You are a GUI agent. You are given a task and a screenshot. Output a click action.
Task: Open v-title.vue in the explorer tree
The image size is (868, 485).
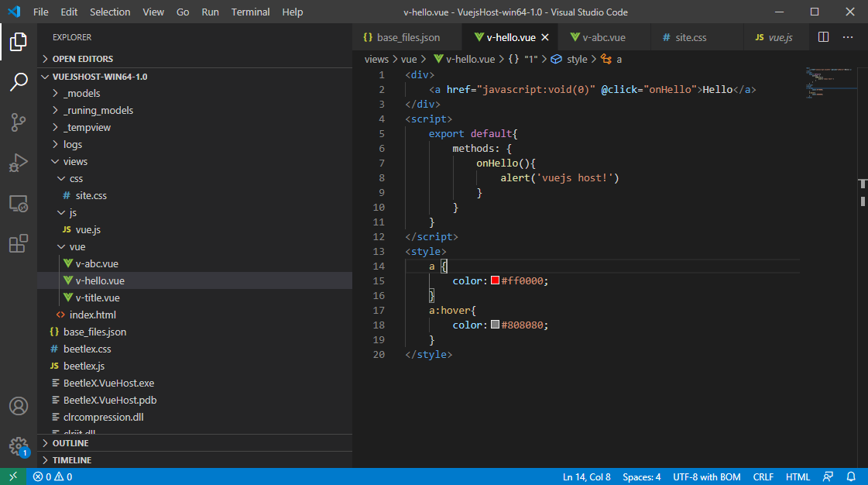tap(194, 298)
